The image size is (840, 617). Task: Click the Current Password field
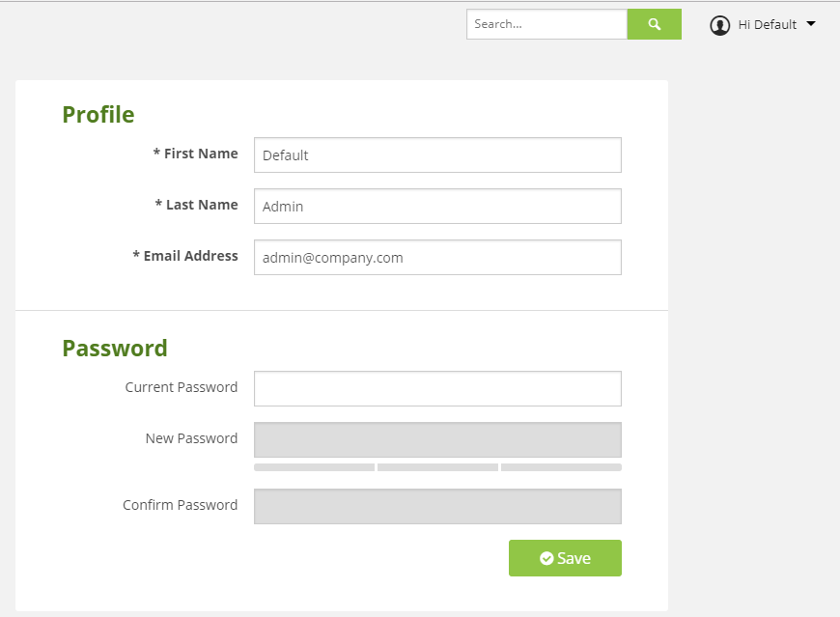437,388
